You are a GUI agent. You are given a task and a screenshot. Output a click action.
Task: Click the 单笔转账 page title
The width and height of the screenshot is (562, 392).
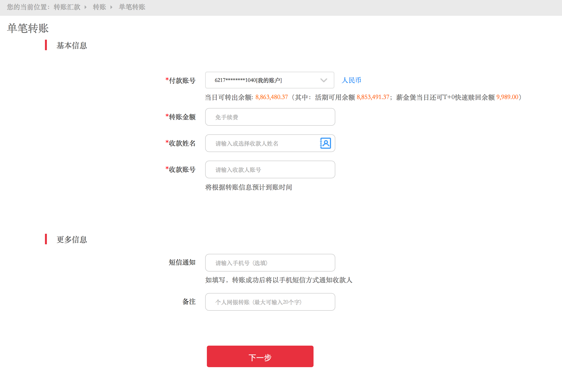coord(28,28)
